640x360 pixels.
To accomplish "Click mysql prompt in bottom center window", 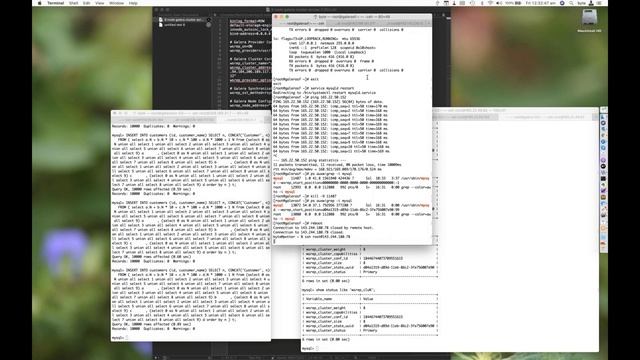I will (x=308, y=349).
